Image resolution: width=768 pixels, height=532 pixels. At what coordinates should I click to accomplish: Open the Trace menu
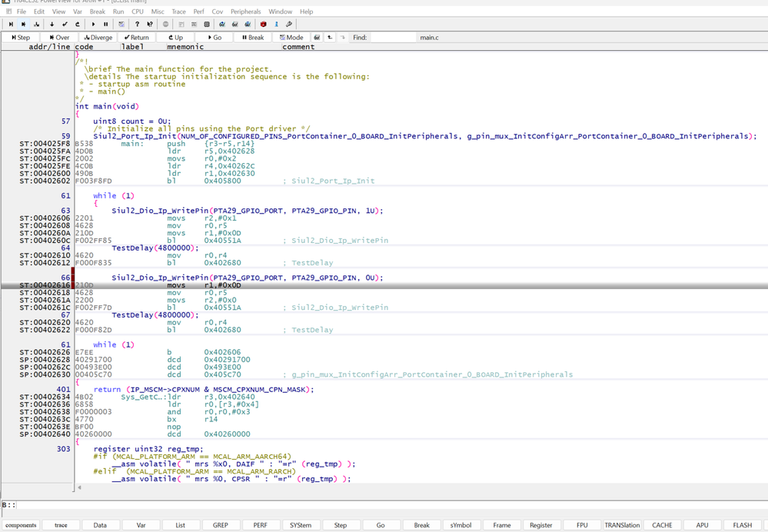[178, 12]
